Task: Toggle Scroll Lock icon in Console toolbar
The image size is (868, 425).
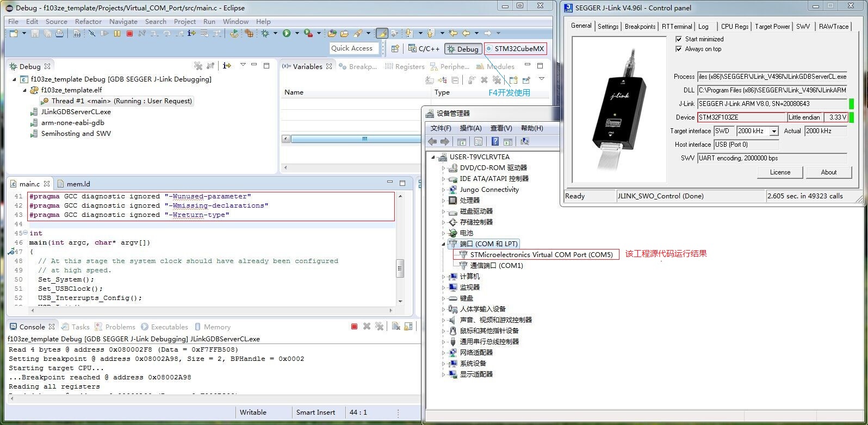Action: point(408,327)
